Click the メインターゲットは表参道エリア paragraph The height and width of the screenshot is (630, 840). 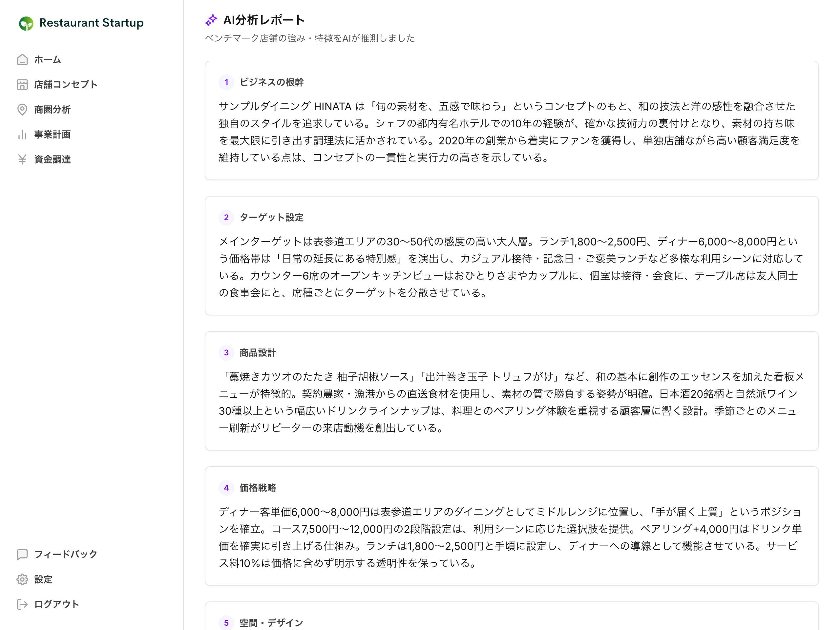coord(511,267)
